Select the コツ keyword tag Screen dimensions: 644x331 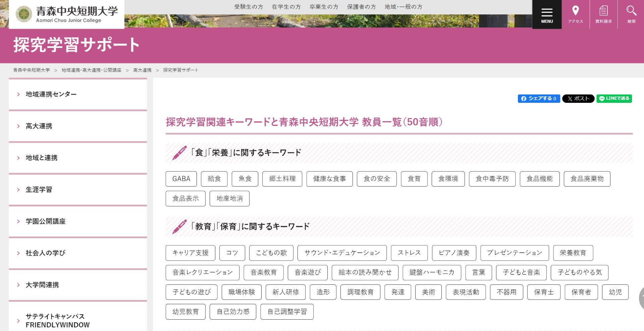pos(232,253)
